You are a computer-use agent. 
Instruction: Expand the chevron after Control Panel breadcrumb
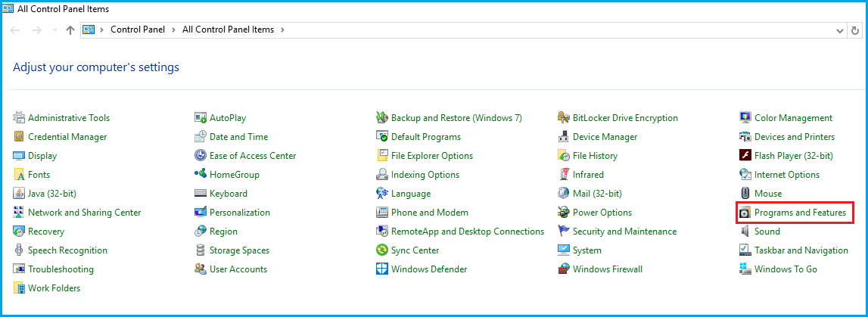176,30
